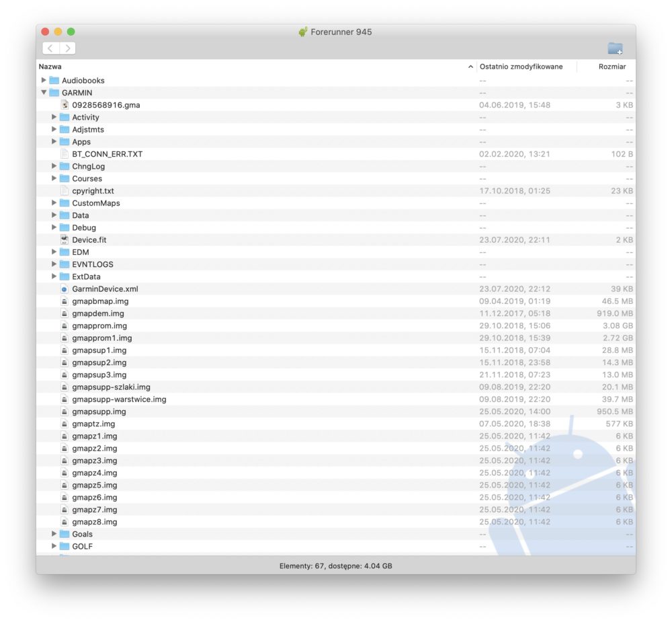Click the gmapbmap.img disk image icon

(x=65, y=301)
